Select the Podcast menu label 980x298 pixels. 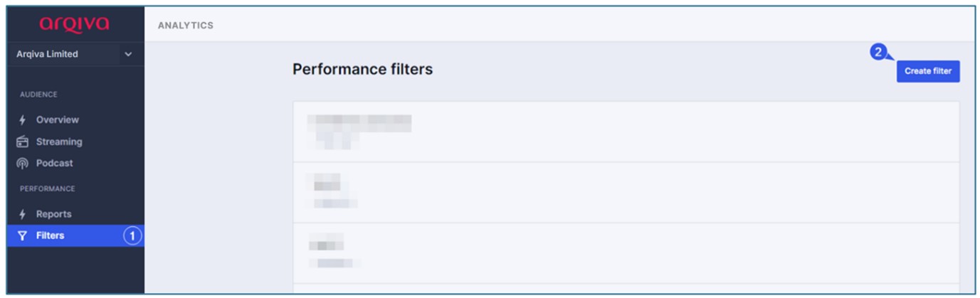click(x=55, y=163)
